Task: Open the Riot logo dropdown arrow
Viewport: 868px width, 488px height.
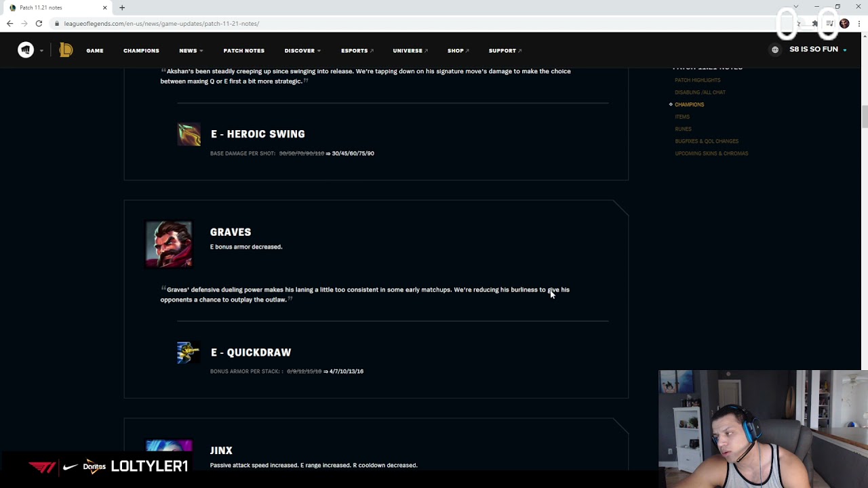Action: 41,51
